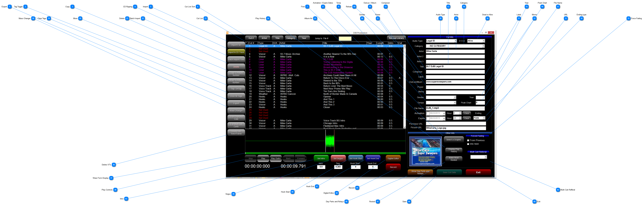The height and width of the screenshot is (205, 644).
Task: Click Import A CD Track button
Action: tap(236, 52)
